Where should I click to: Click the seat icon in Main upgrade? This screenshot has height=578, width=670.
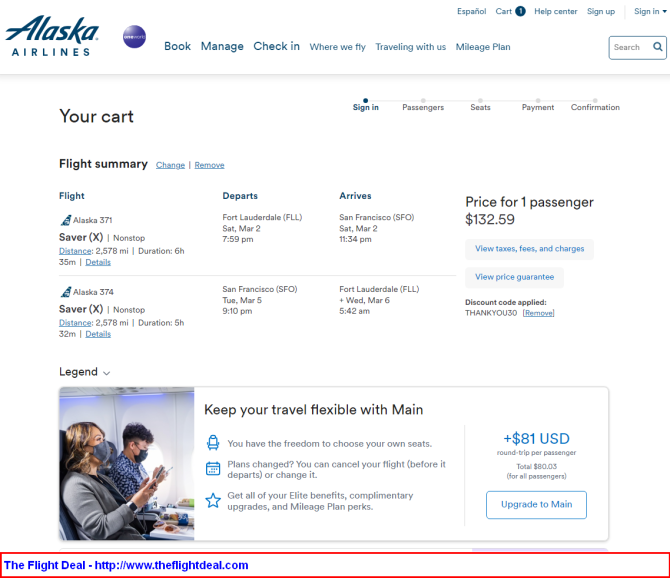pos(213,443)
